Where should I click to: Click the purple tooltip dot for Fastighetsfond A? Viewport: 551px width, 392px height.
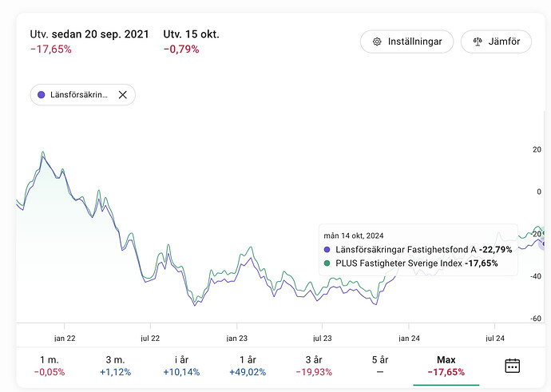[x=327, y=250]
